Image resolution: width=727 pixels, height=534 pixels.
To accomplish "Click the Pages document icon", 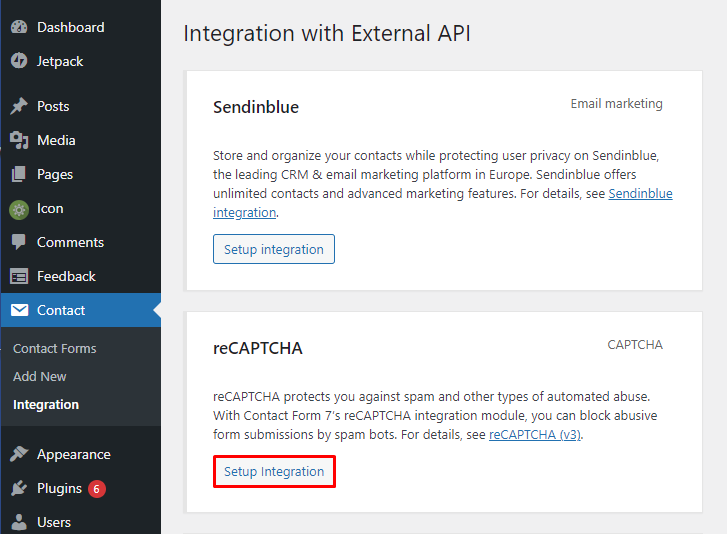I will point(19,174).
